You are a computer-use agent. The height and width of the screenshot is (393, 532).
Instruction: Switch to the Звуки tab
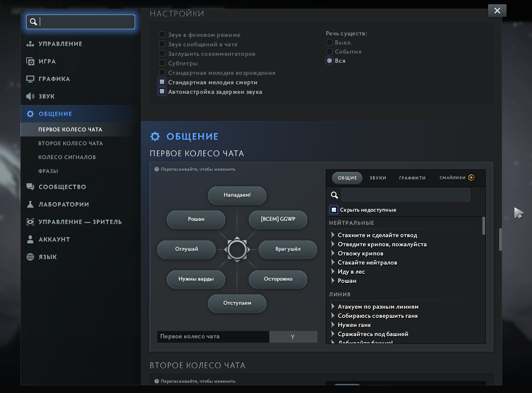[x=378, y=178]
